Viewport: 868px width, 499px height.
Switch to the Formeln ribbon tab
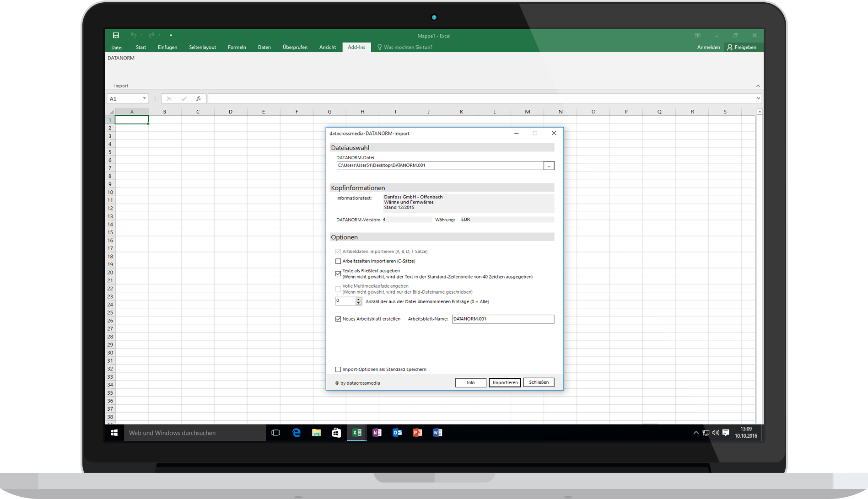[237, 47]
